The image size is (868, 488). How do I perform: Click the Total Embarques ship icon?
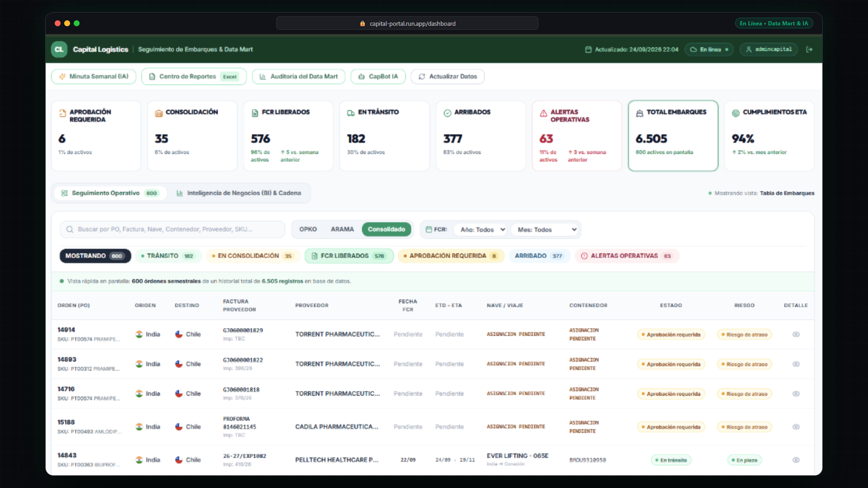coord(640,113)
